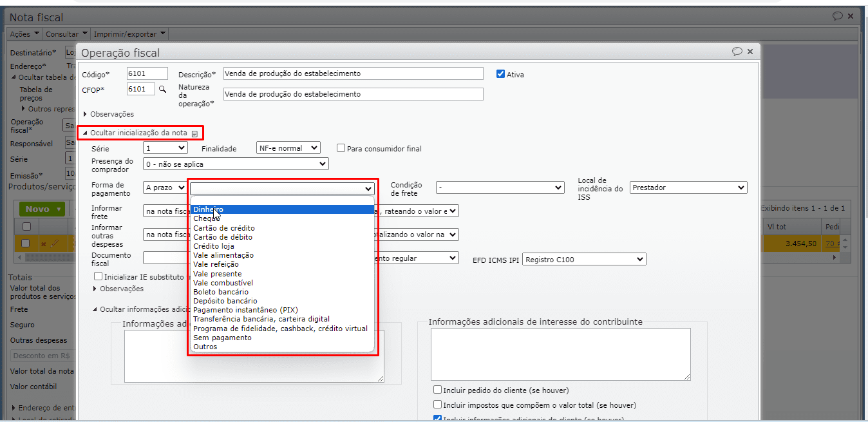Check Incluir pedido do cliente option
This screenshot has height=422, width=868.
[438, 390]
